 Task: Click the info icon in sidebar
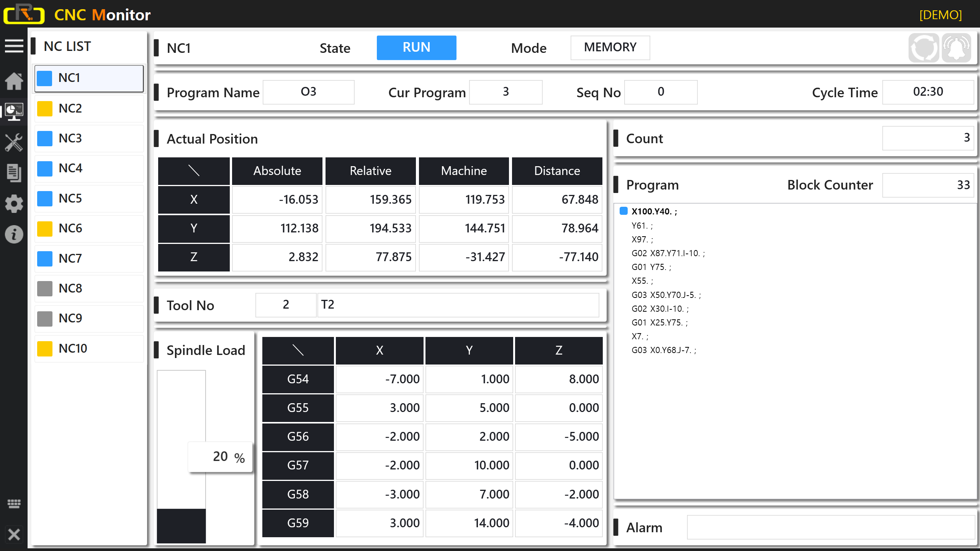pyautogui.click(x=14, y=234)
